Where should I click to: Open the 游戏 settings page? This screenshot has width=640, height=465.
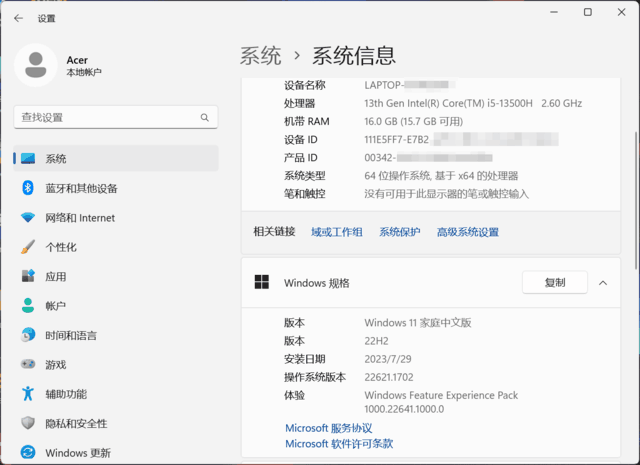click(116, 364)
